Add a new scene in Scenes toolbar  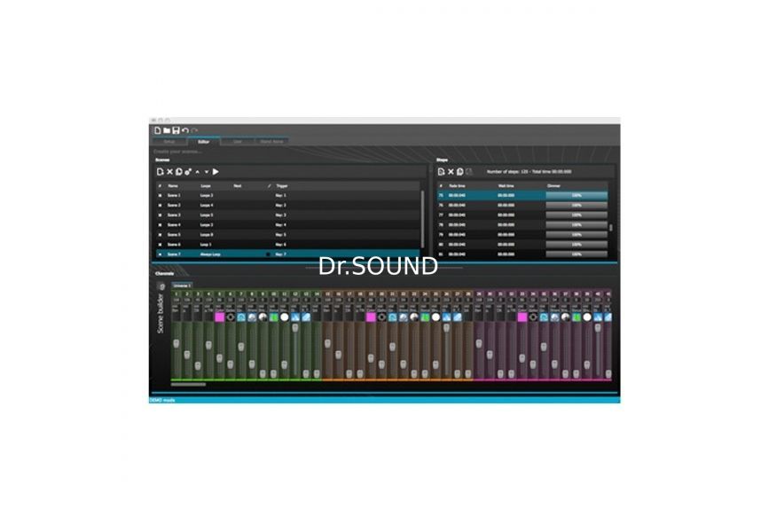[161, 172]
